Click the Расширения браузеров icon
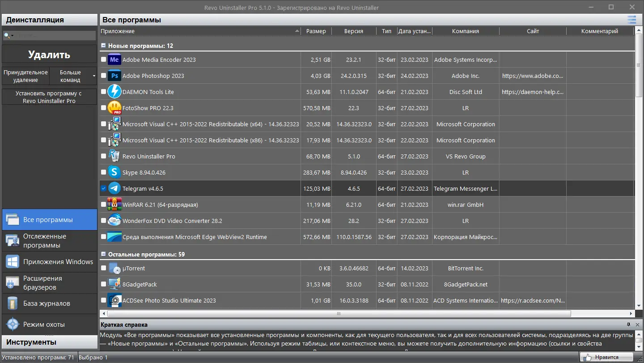 12,282
